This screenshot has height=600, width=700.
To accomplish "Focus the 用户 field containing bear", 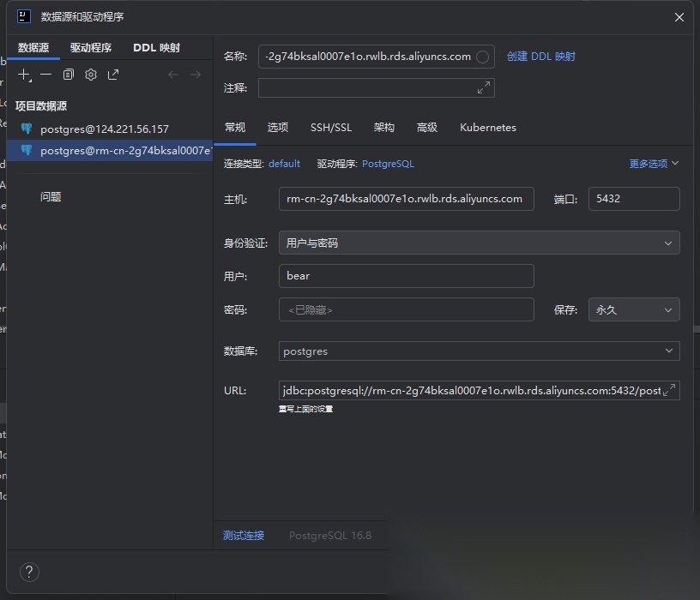I will coord(407,276).
